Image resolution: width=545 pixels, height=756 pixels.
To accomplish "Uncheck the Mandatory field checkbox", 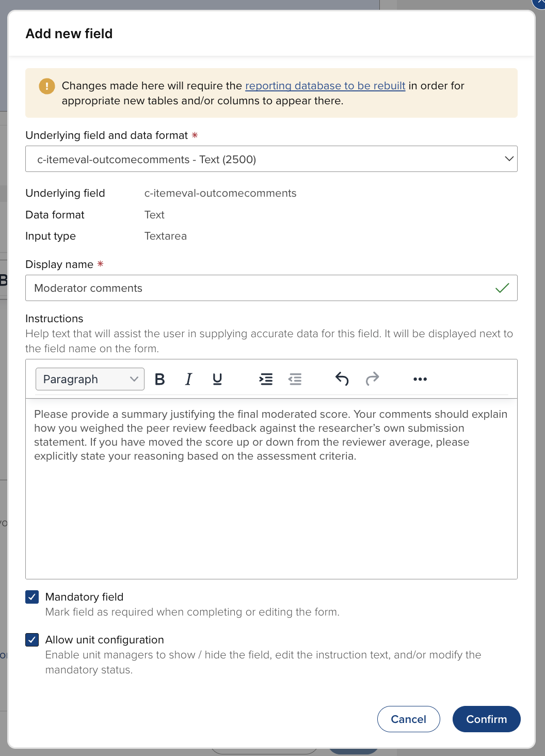I will pos(32,597).
